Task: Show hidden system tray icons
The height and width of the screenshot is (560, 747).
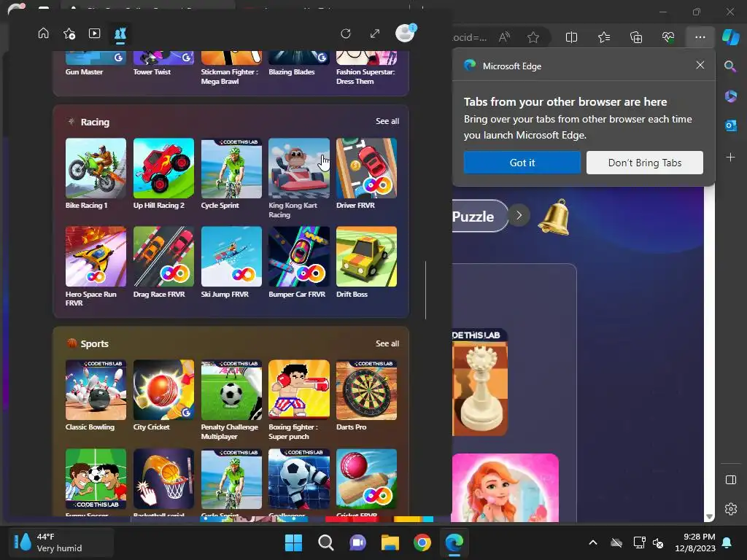Action: click(592, 542)
